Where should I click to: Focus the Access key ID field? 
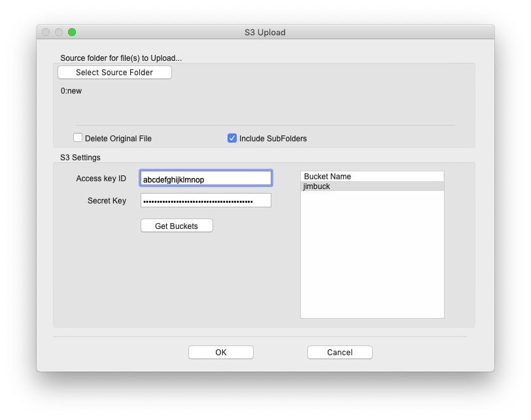pyautogui.click(x=206, y=178)
